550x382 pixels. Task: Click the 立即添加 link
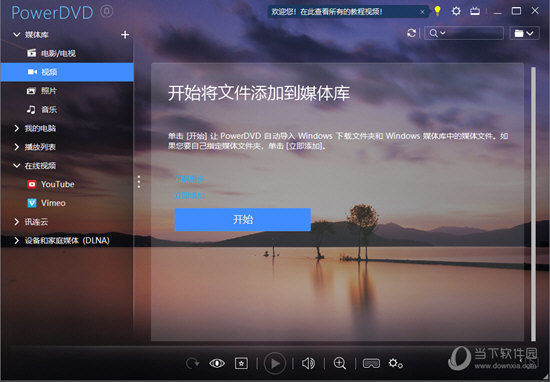(189, 195)
